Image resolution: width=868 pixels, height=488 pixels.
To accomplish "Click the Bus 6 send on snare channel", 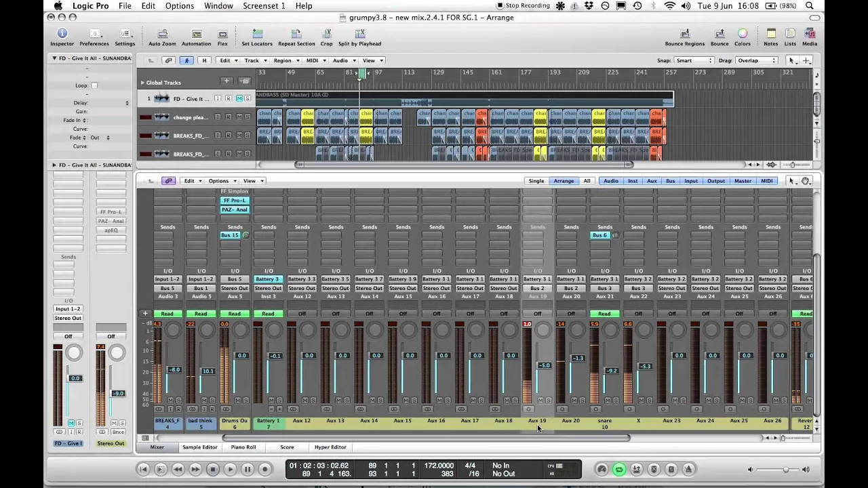I will tap(599, 235).
